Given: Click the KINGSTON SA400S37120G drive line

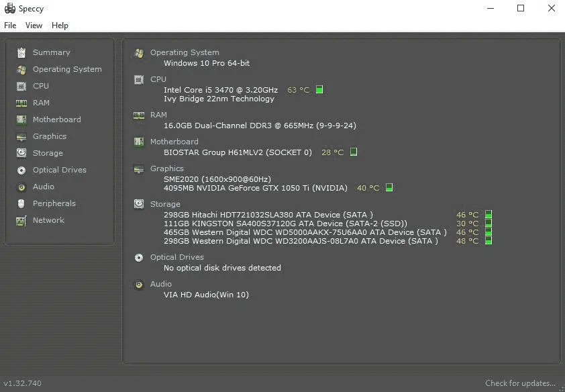Looking at the screenshot, I should click(285, 224).
